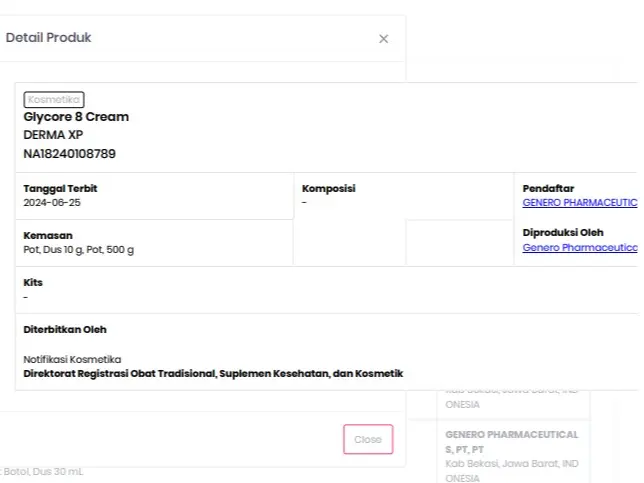Click the Komposisi label
The image size is (644, 483).
pos(329,189)
